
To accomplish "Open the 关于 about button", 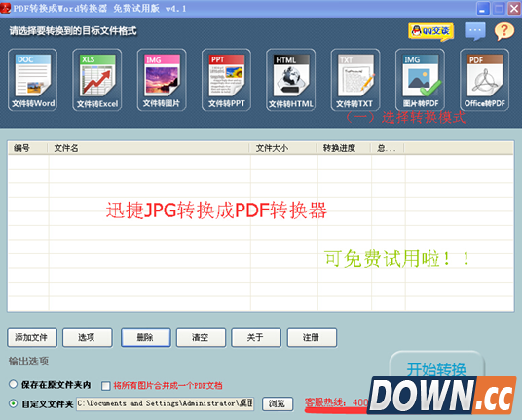I will (256, 338).
